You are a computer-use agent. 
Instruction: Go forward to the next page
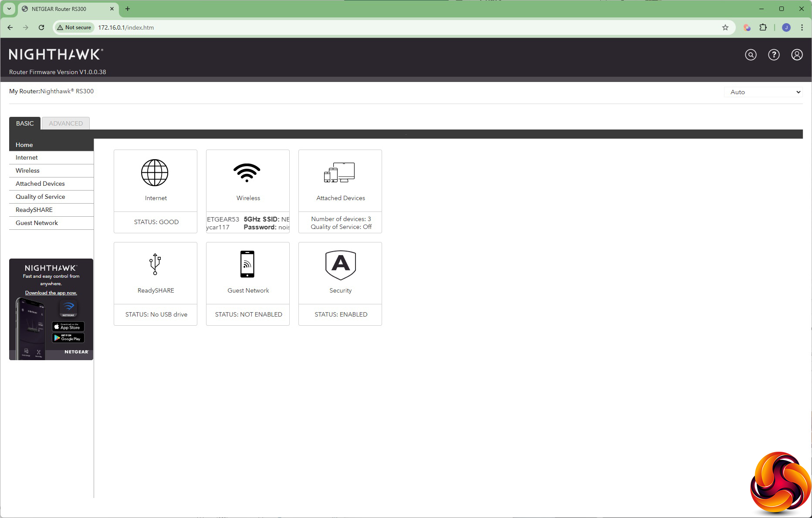[x=26, y=27]
